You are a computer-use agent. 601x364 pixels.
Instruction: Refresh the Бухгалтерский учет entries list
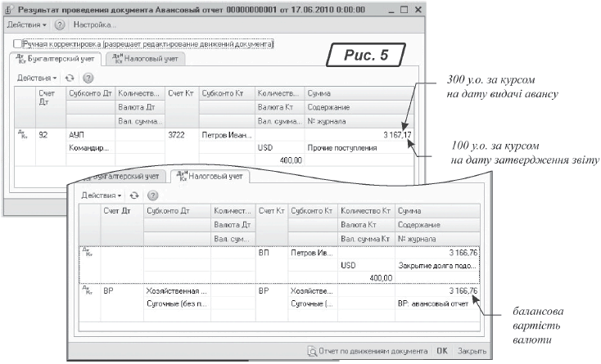pyautogui.click(x=70, y=78)
